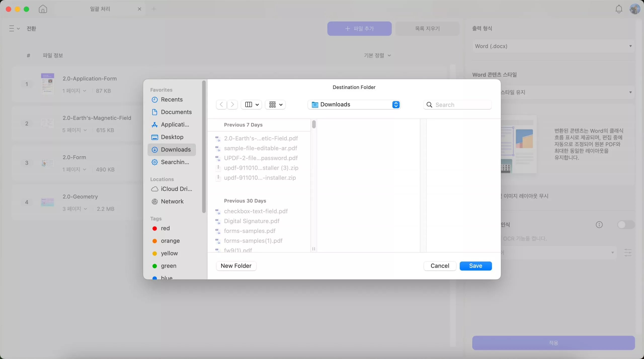
Task: Open the OCR language dropdown
Action: click(558, 252)
